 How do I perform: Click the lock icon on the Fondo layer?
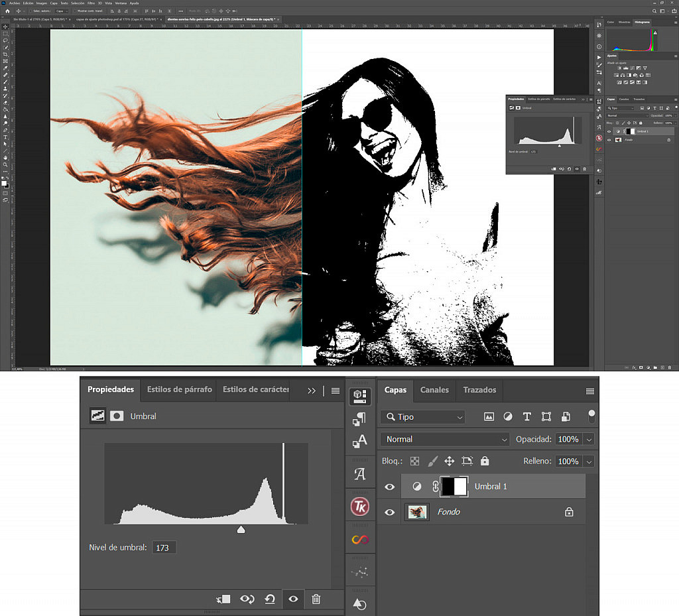click(569, 511)
